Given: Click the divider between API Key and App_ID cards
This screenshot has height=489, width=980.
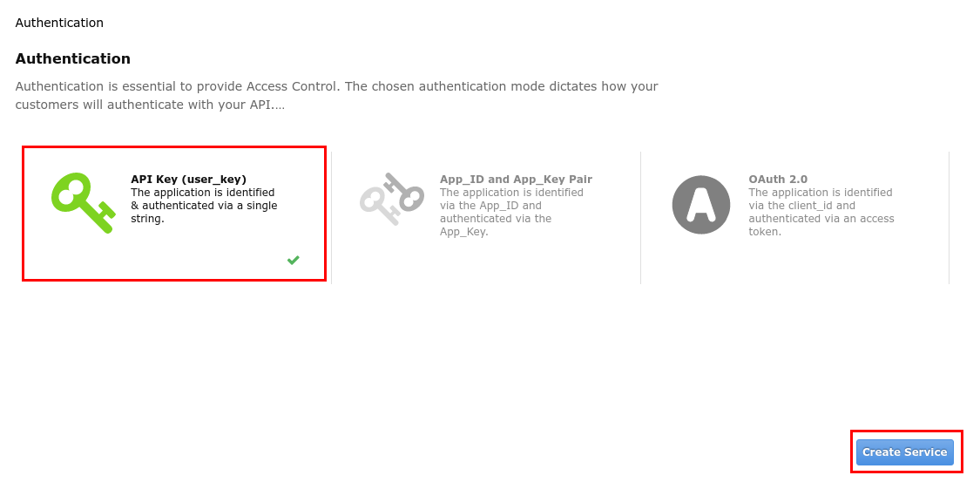Looking at the screenshot, I should point(332,218).
